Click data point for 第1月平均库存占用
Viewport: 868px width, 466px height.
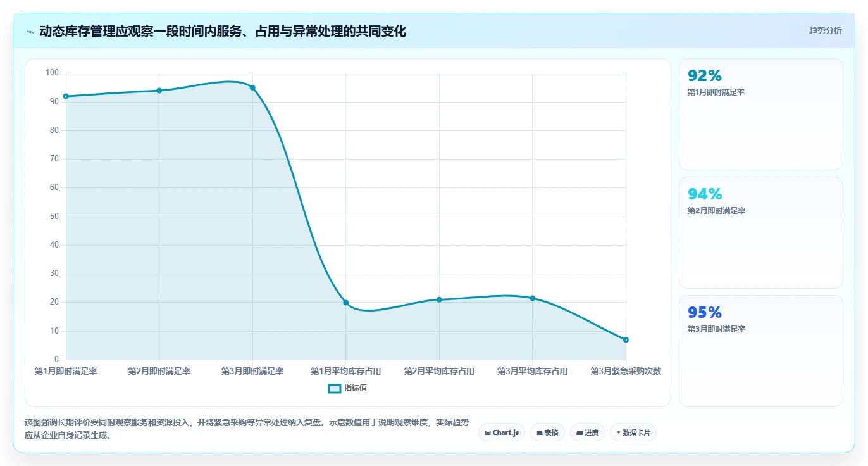(x=345, y=303)
